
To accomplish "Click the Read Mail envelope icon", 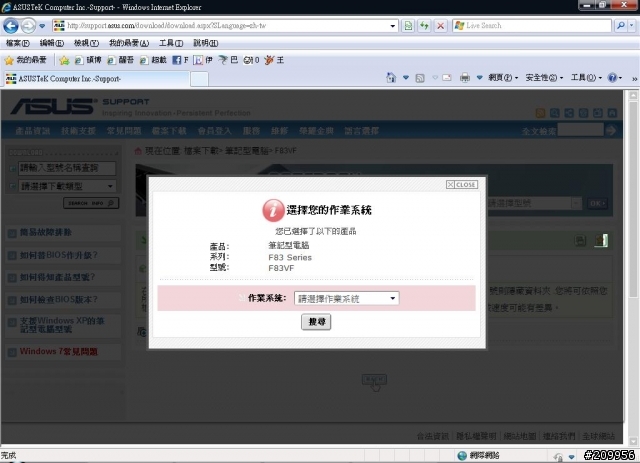I will (447, 78).
